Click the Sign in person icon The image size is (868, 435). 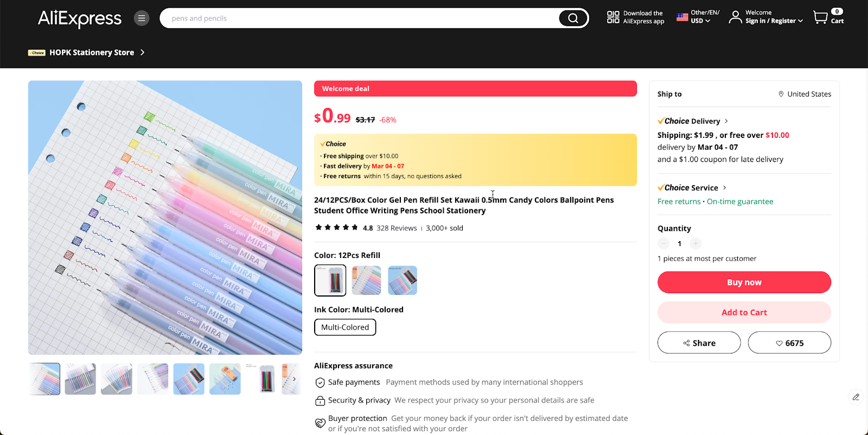point(736,17)
